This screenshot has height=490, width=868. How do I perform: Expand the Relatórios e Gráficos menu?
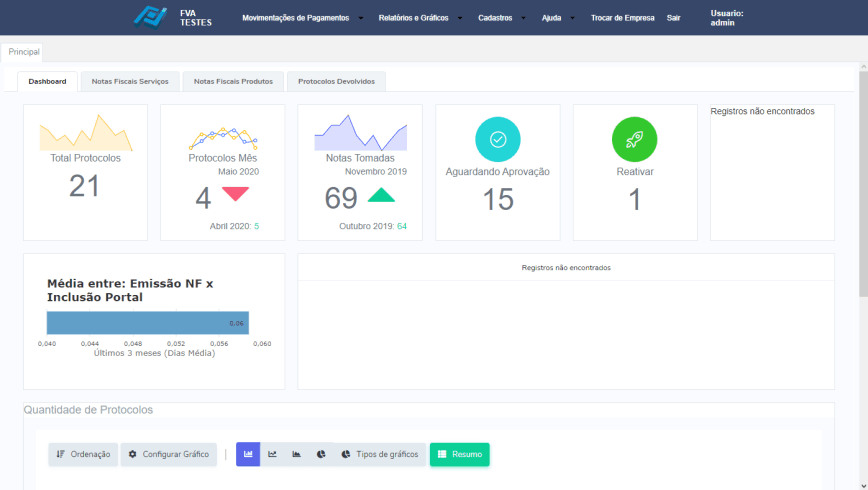click(x=420, y=18)
